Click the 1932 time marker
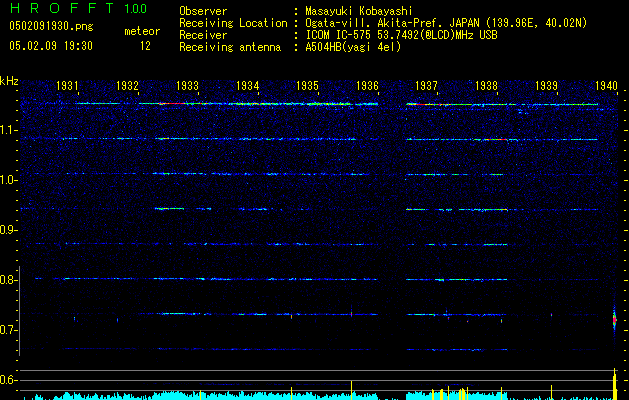The height and width of the screenshot is (400, 629). (x=127, y=86)
